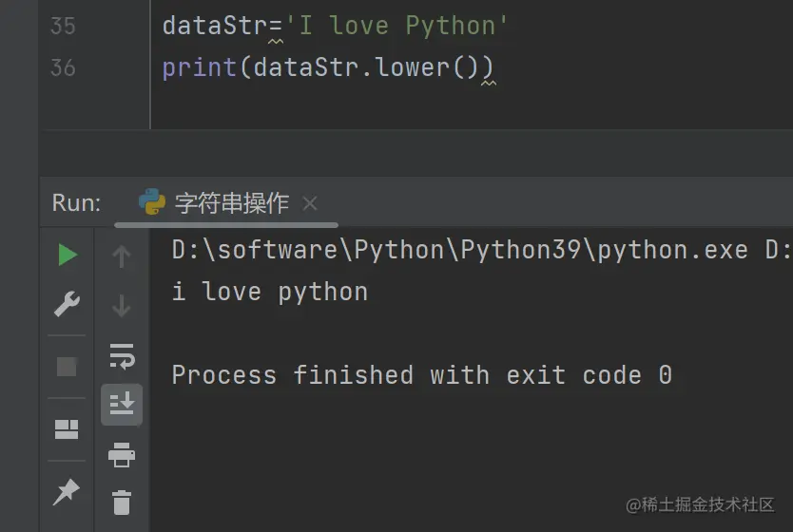
Task: Click the up stack trace arrow
Action: click(x=122, y=256)
